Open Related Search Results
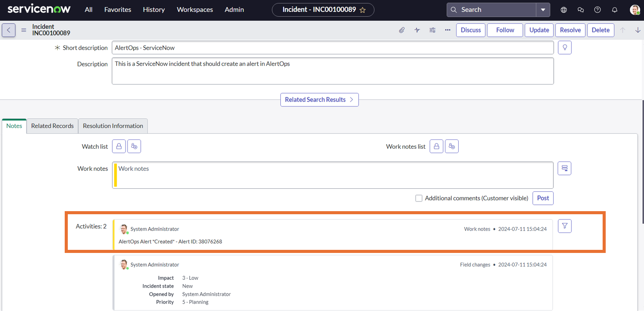Screen dimensions: 644x311 pos(319,99)
